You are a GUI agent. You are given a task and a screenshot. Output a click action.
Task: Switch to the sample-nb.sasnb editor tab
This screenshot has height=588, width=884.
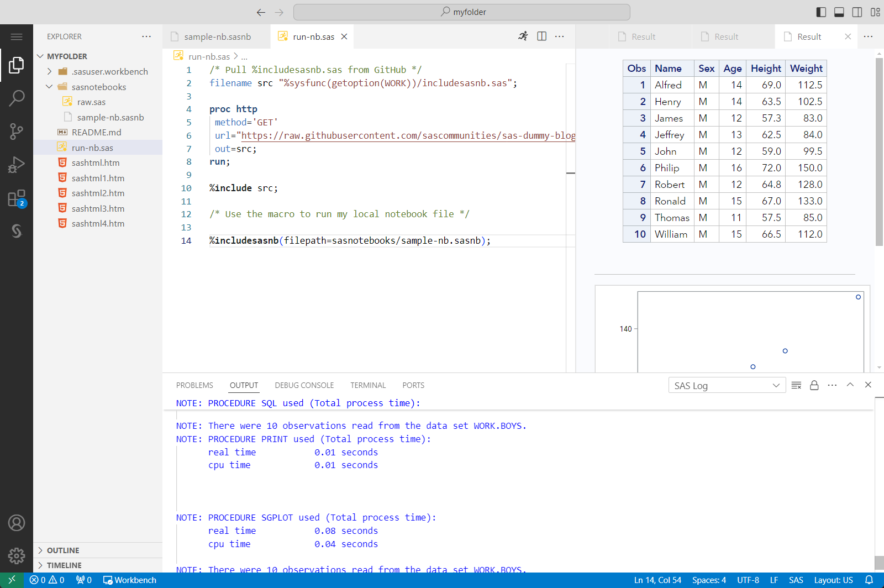(x=216, y=36)
